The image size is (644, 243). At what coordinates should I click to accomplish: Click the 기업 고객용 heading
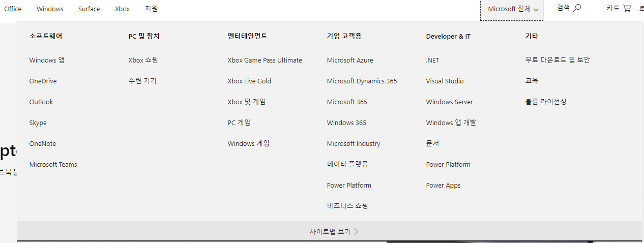(344, 36)
